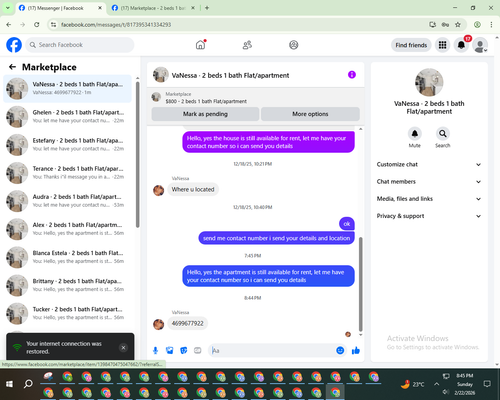The image size is (500, 400).
Task: Click the Find friends button
Action: (411, 45)
